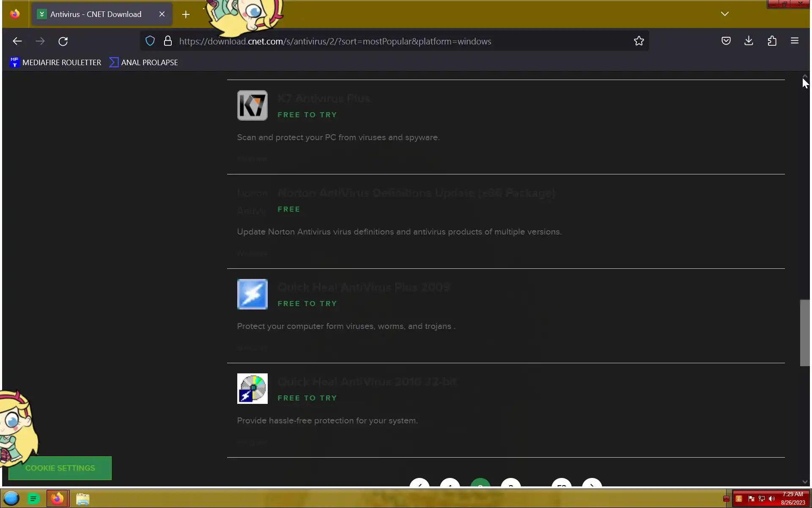The height and width of the screenshot is (508, 812).
Task: Click the Firefox back arrow button
Action: (x=17, y=41)
